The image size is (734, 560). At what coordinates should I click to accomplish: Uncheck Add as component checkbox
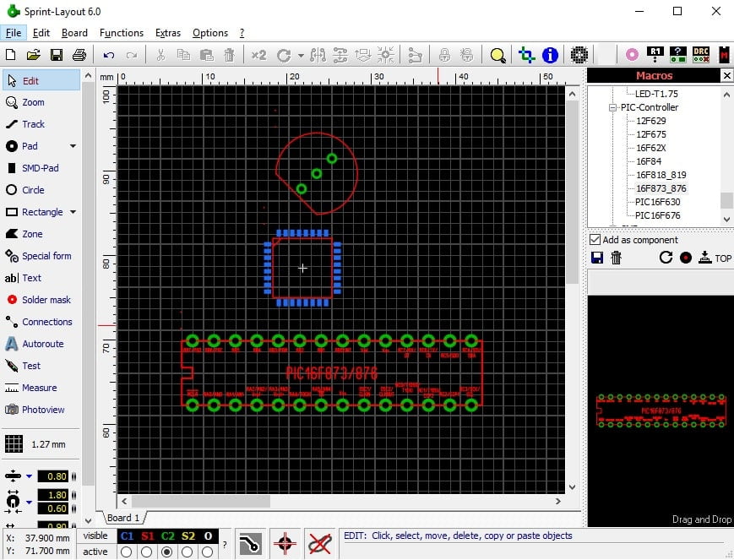click(x=595, y=240)
